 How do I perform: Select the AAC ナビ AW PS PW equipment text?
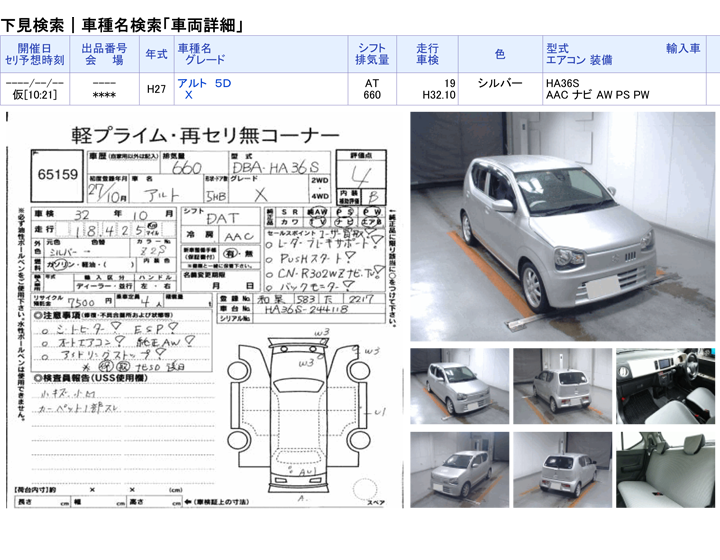pos(597,95)
